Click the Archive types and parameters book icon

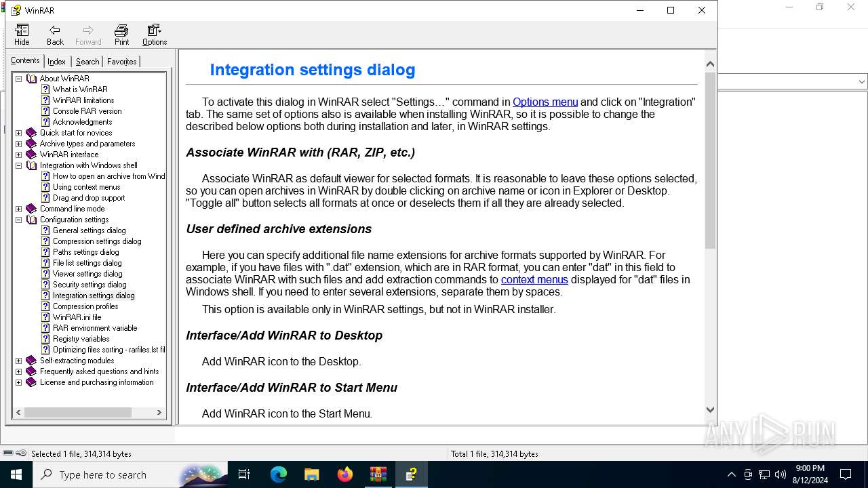coord(31,144)
